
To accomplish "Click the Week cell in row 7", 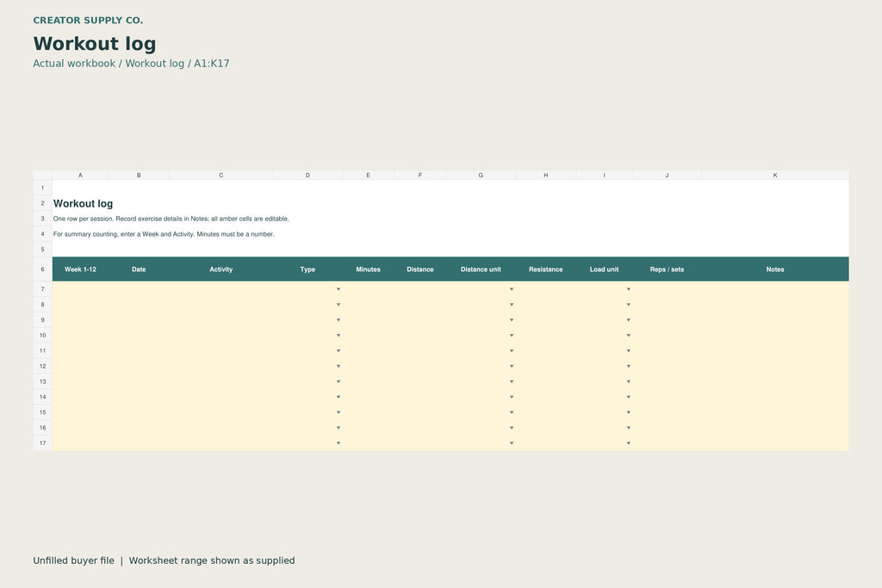I will [x=80, y=289].
